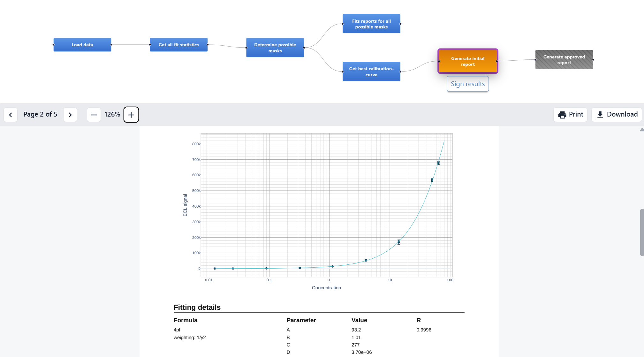Open Fits reports for all possible masks
Screen dimensions: 644x357
tap(371, 24)
